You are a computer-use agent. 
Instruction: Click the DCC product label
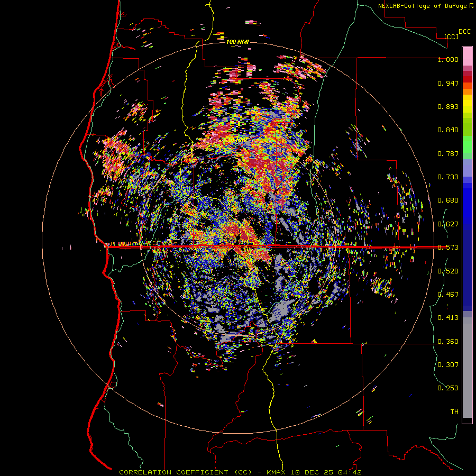tap(464, 32)
